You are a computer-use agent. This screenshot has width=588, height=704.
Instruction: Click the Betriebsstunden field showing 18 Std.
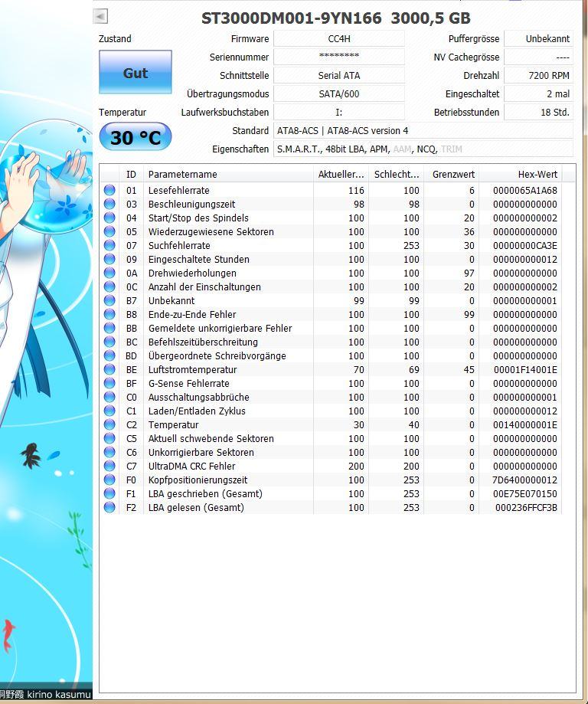(x=539, y=113)
